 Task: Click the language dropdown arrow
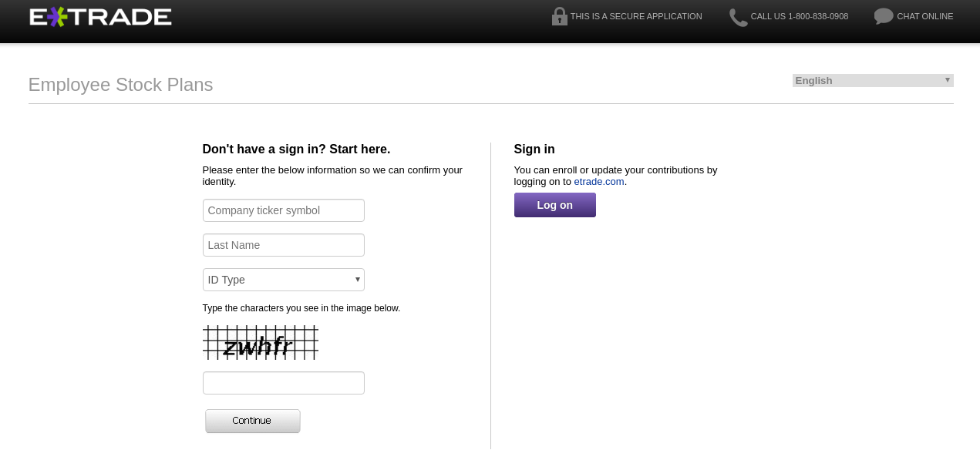pos(947,80)
